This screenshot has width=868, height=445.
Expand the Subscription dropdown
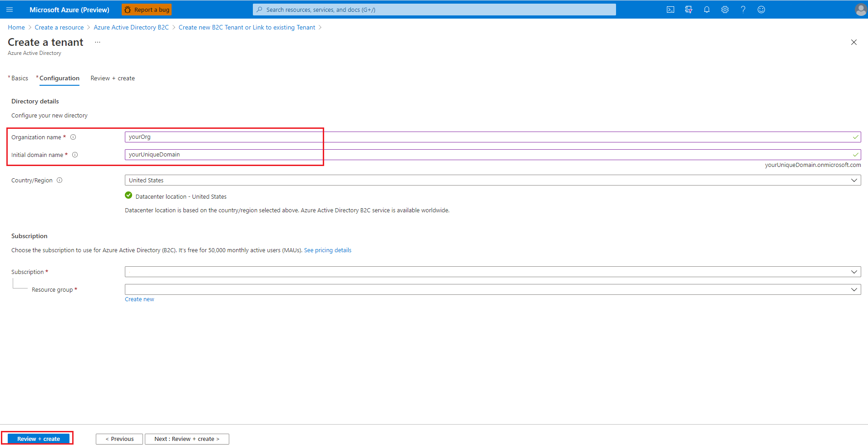pyautogui.click(x=854, y=271)
